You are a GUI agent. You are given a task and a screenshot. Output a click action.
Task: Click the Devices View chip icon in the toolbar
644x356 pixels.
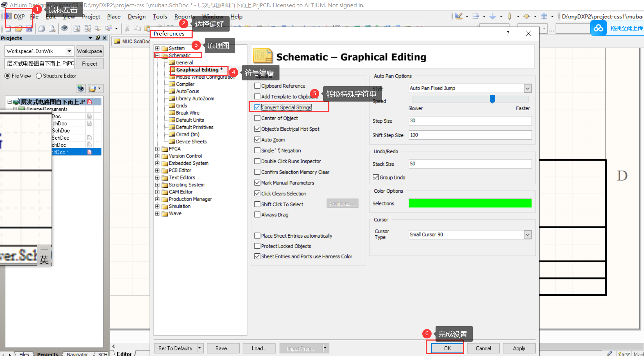tap(64, 28)
